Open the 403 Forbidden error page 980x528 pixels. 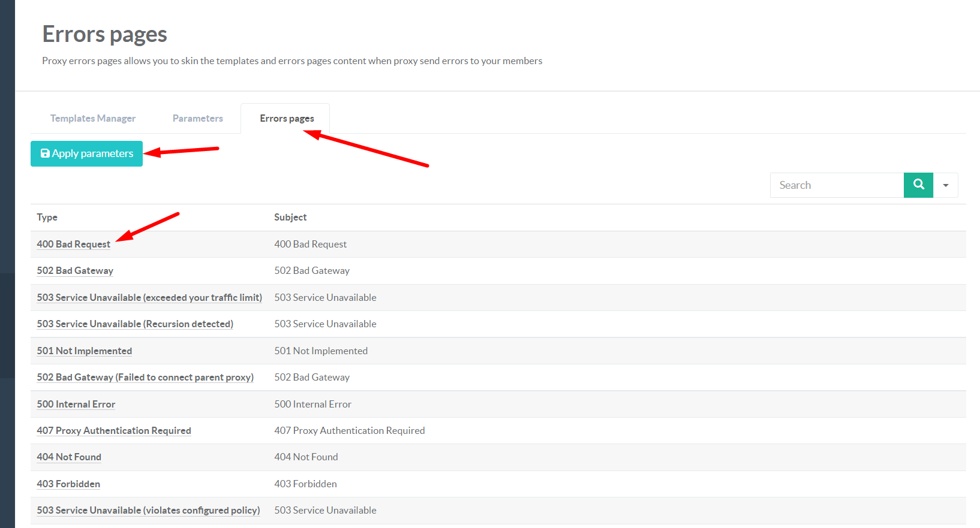tap(68, 484)
